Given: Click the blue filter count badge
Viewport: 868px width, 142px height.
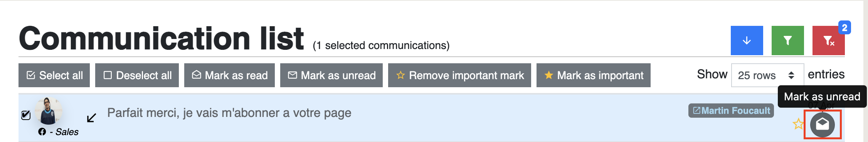Looking at the screenshot, I should click(x=844, y=28).
